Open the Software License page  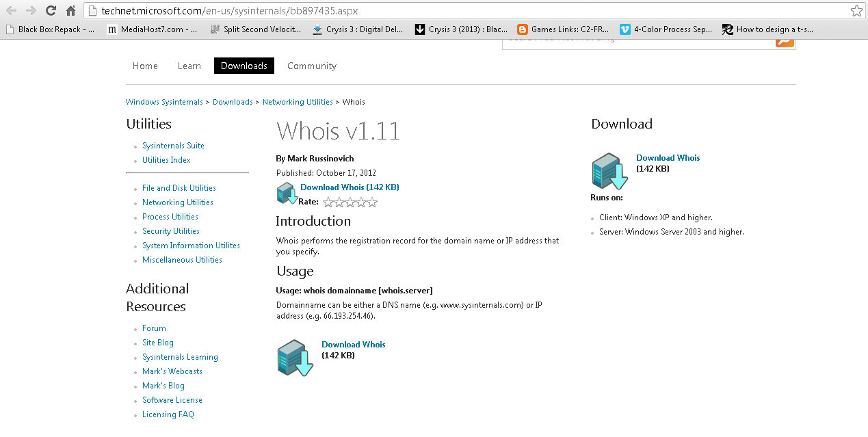tap(172, 399)
